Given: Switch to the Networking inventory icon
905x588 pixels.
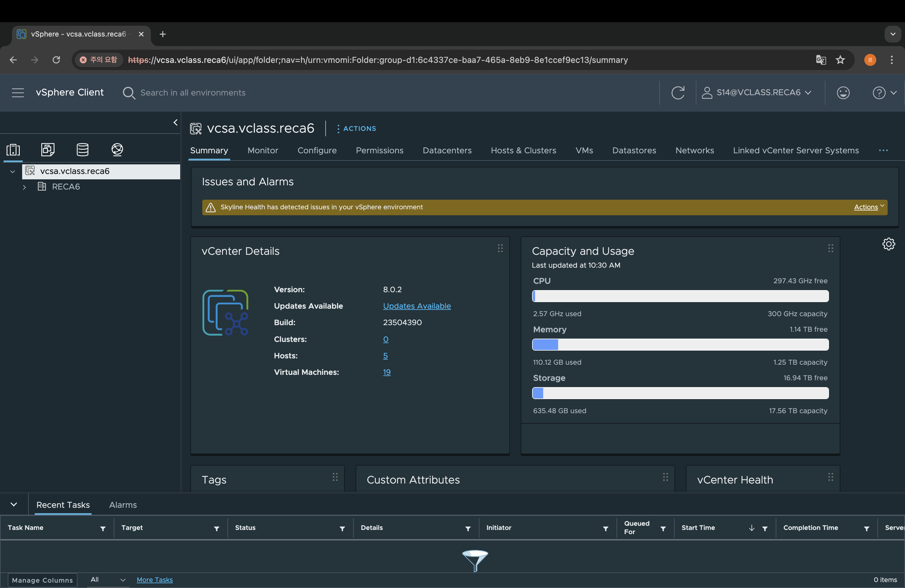Looking at the screenshot, I should coord(117,149).
